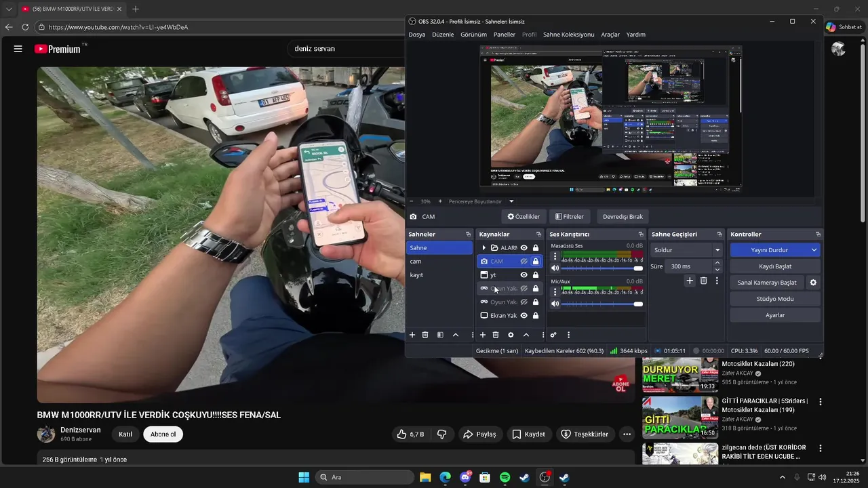Dislike the YouTube video

(441, 434)
